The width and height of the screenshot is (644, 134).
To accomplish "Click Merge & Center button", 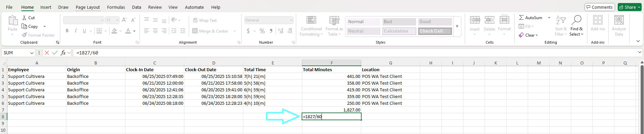I will click(210, 31).
